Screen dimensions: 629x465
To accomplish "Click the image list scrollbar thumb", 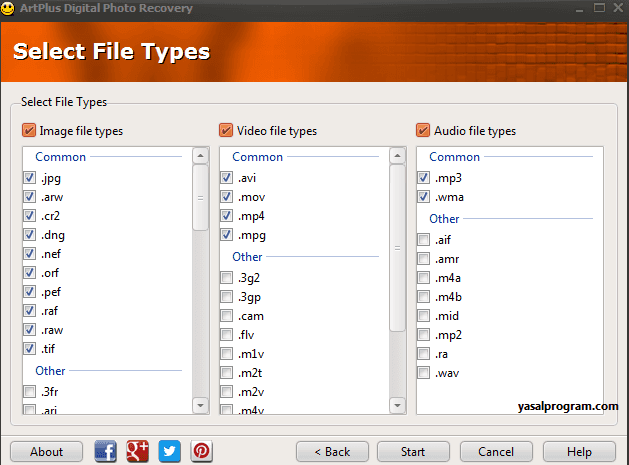I will (x=200, y=197).
